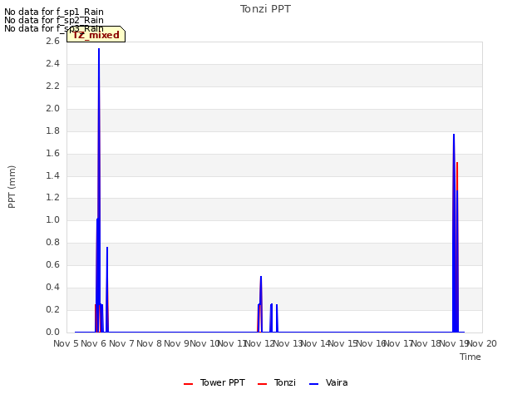
Task: Click the Nov 5 x-axis tick label
Action: pyautogui.click(x=66, y=343)
